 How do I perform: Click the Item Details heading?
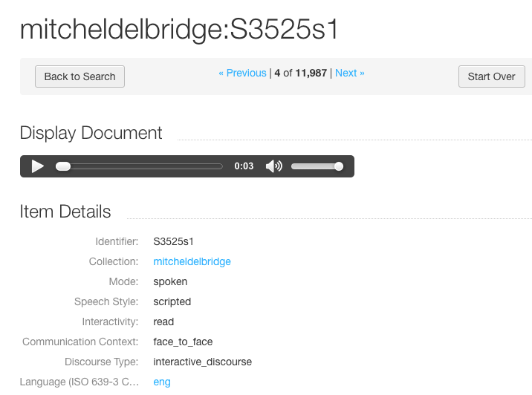tap(65, 212)
